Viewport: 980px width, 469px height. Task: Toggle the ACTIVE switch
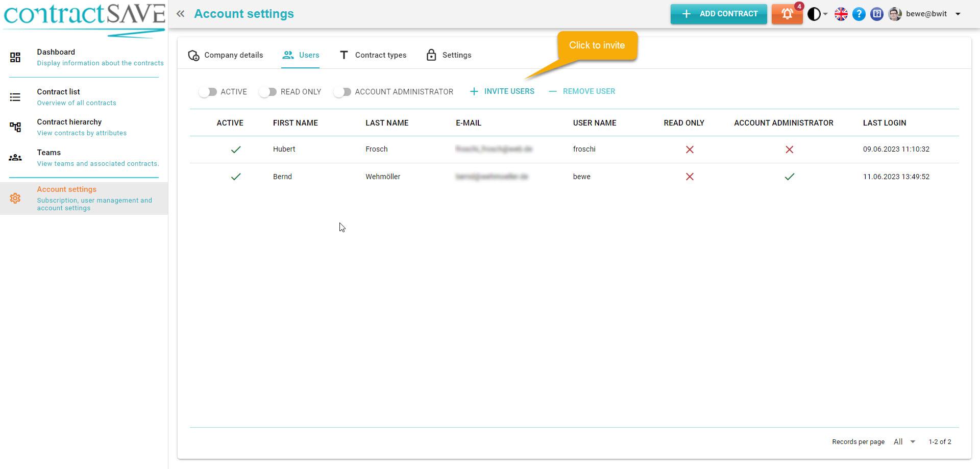(208, 92)
